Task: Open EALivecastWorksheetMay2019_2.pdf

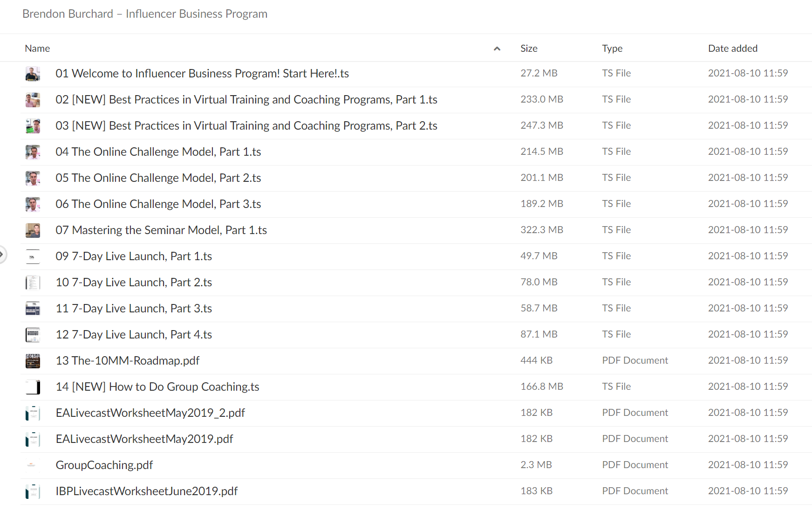Action: (x=150, y=413)
